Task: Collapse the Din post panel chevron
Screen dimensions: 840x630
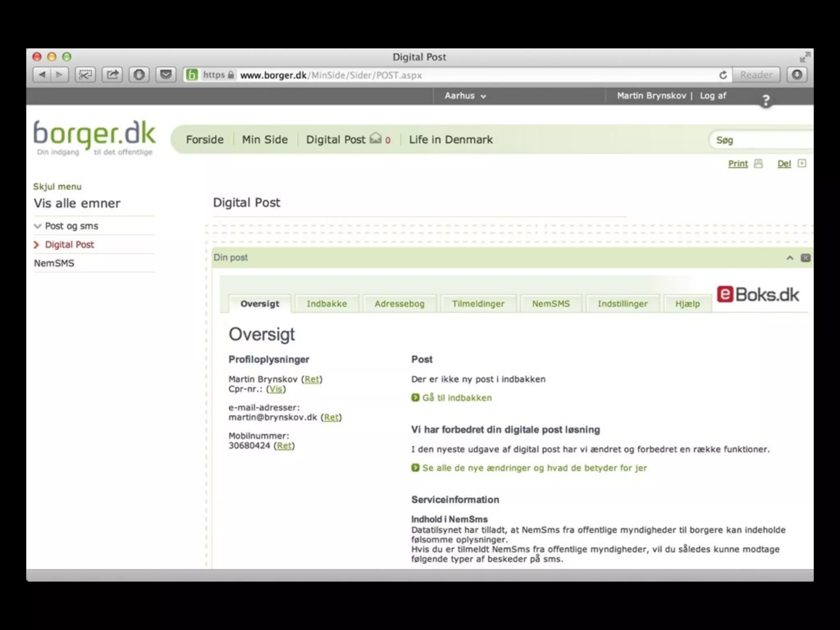Action: pos(790,258)
